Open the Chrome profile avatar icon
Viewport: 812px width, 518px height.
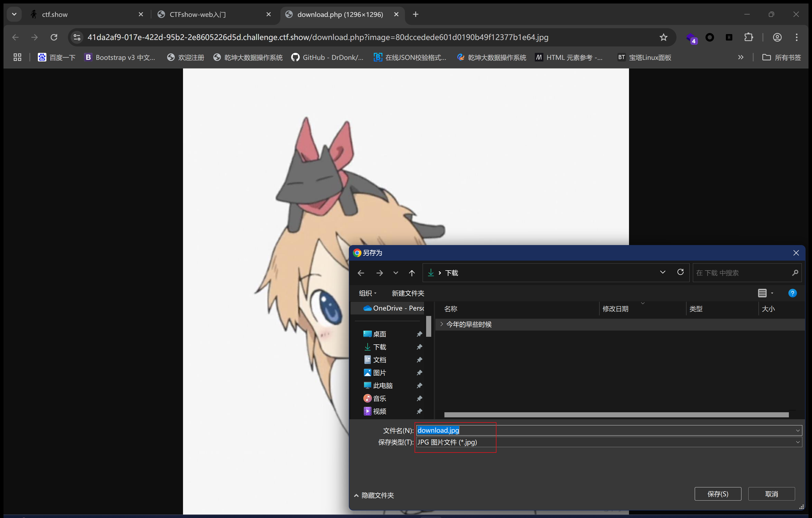pos(777,37)
